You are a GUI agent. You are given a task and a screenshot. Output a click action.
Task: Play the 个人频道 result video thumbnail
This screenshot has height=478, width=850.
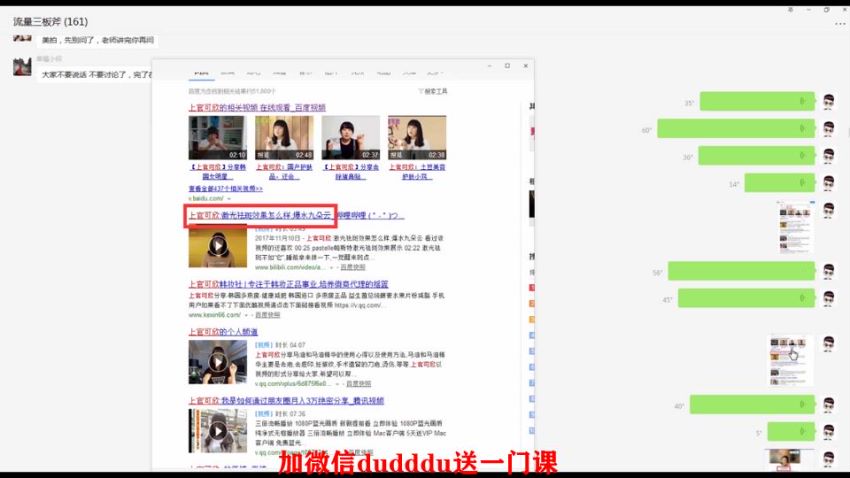[x=217, y=361]
